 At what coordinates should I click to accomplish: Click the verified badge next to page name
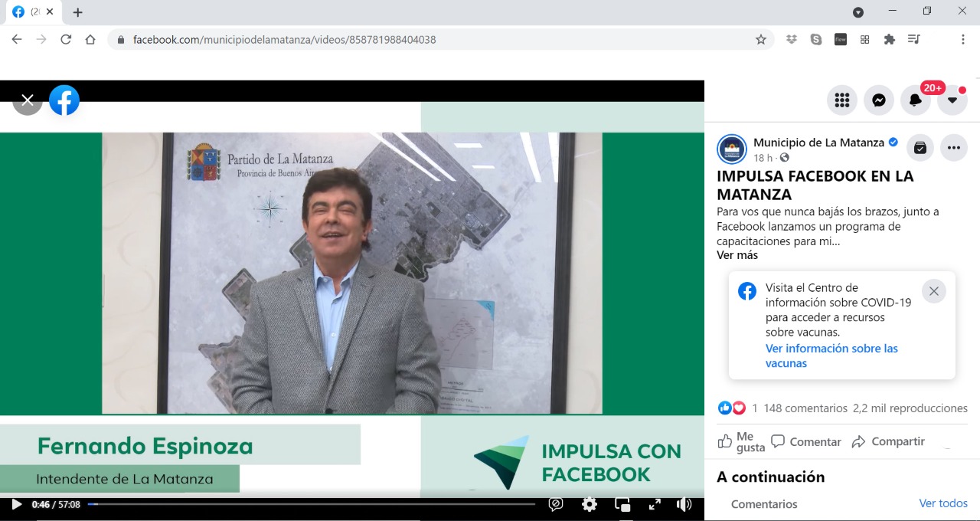click(x=893, y=143)
